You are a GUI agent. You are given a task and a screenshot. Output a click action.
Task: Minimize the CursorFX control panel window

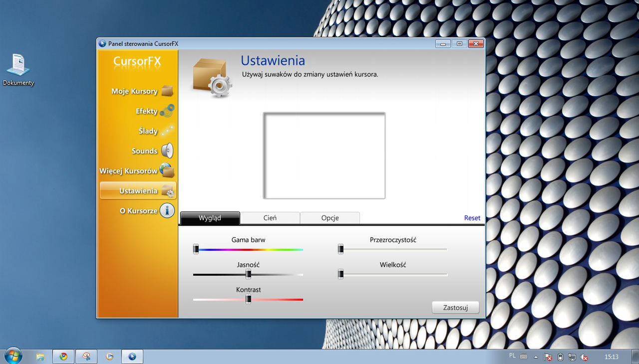pos(443,44)
